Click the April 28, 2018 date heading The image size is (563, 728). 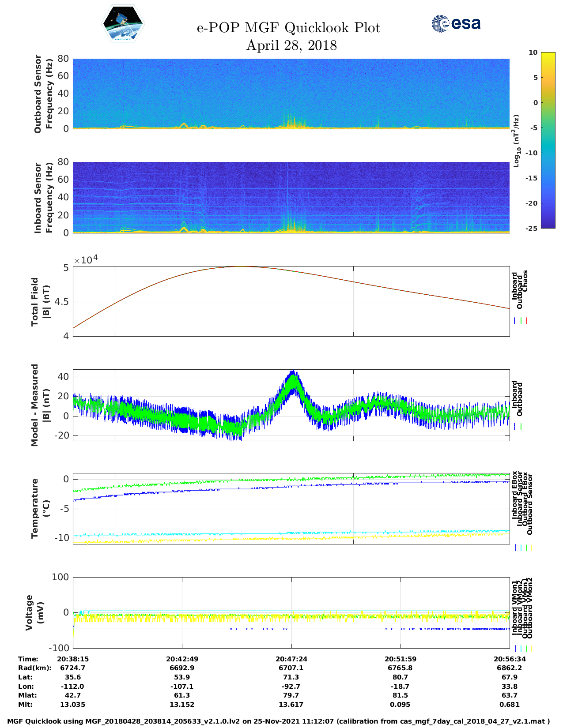(x=291, y=45)
